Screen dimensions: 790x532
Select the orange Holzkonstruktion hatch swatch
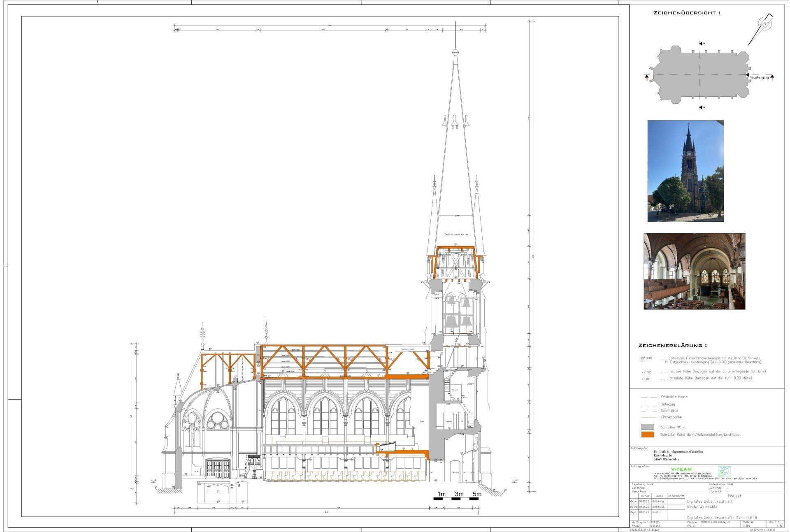point(648,434)
